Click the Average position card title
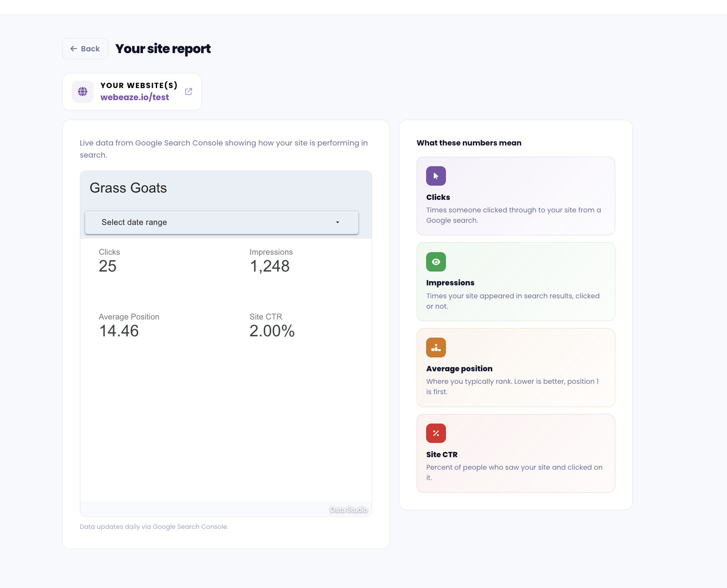The width and height of the screenshot is (727, 588). pyautogui.click(x=459, y=369)
